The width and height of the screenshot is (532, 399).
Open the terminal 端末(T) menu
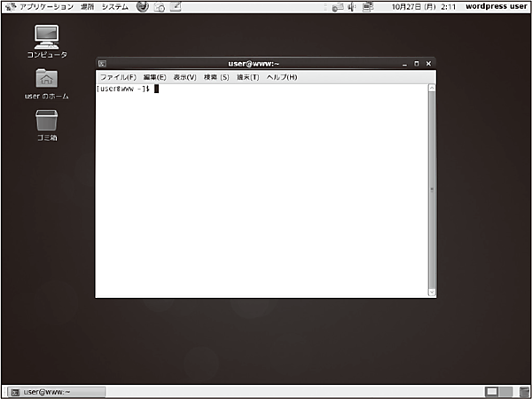tap(248, 77)
